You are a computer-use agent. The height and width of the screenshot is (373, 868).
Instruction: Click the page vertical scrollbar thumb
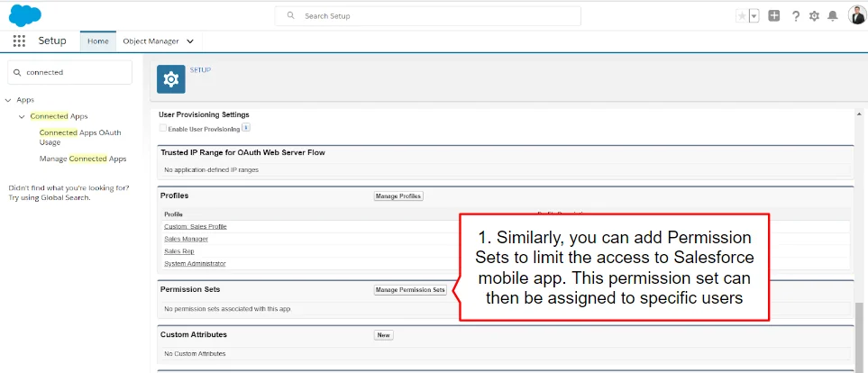859,336
